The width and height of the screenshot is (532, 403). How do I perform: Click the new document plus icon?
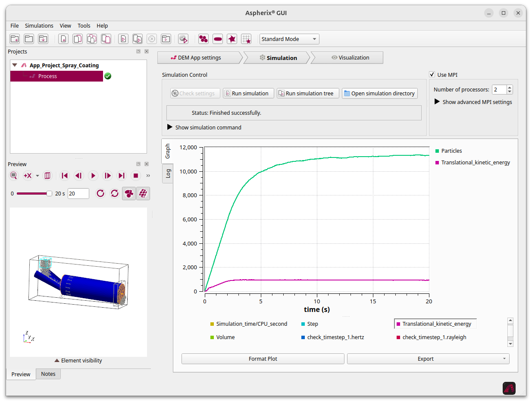pyautogui.click(x=63, y=39)
